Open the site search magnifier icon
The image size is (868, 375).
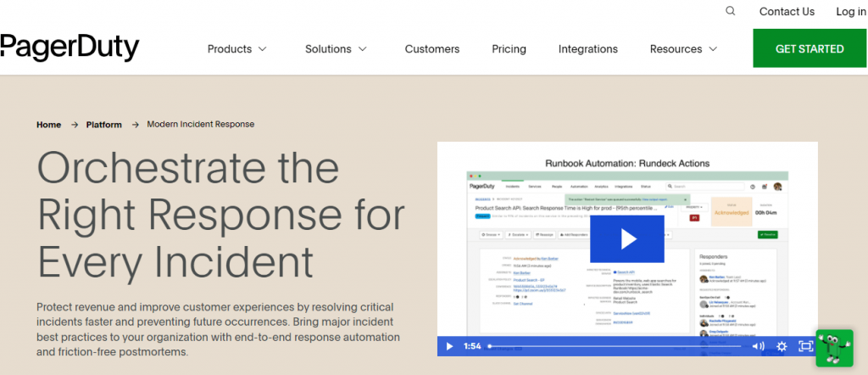pos(730,11)
